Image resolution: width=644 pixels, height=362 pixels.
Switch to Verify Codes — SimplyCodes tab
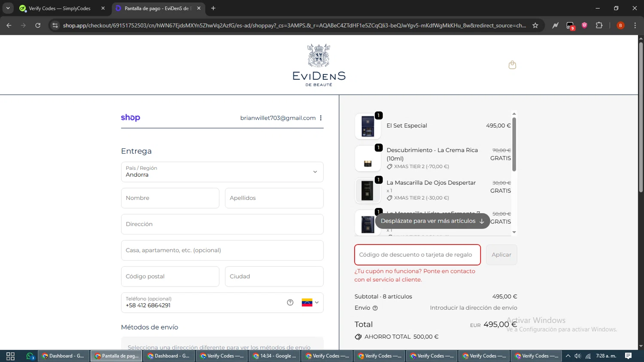tap(59, 8)
